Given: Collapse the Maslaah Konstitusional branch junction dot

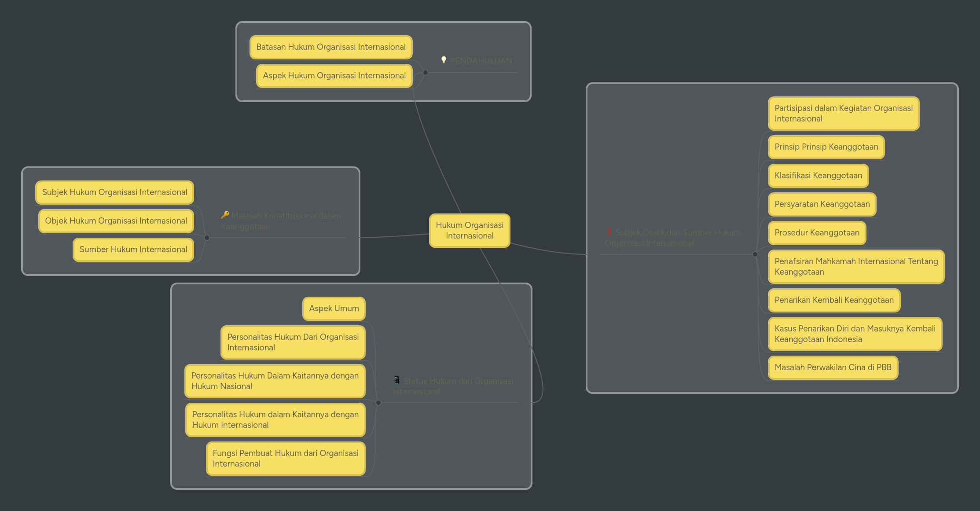Looking at the screenshot, I should pos(207,237).
